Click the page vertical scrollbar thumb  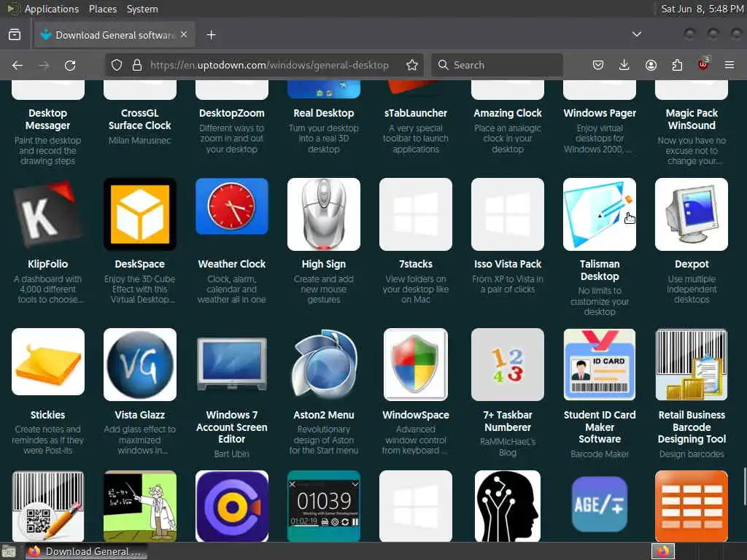[744, 486]
